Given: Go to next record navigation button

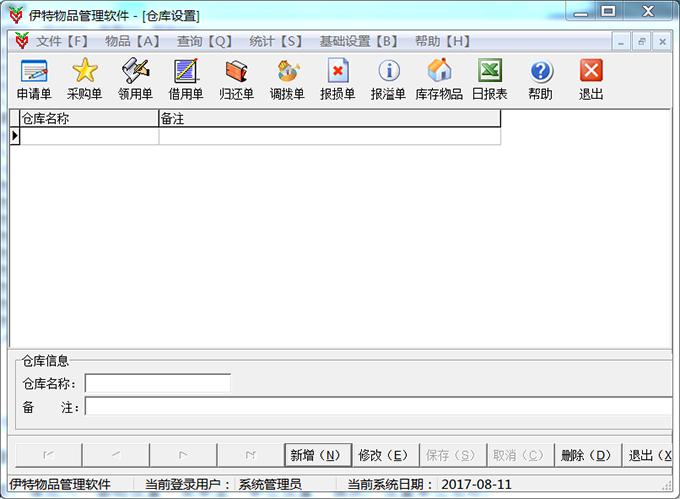Looking at the screenshot, I should point(183,455).
